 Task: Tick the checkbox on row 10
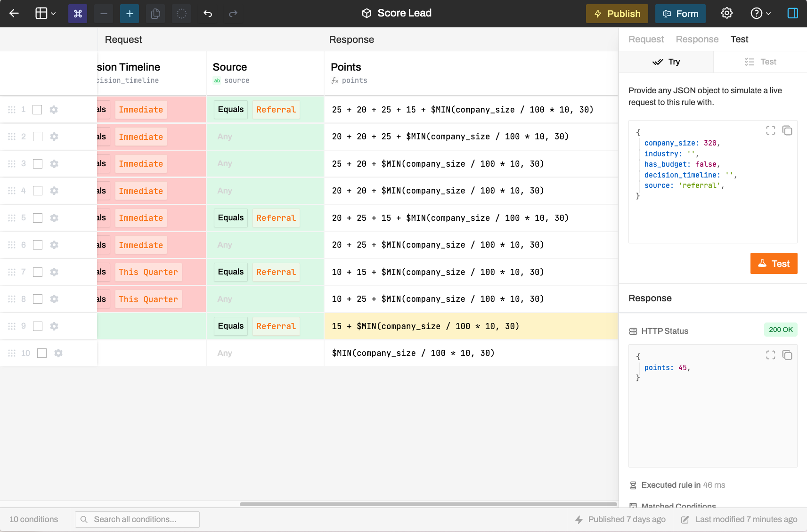[x=42, y=353]
